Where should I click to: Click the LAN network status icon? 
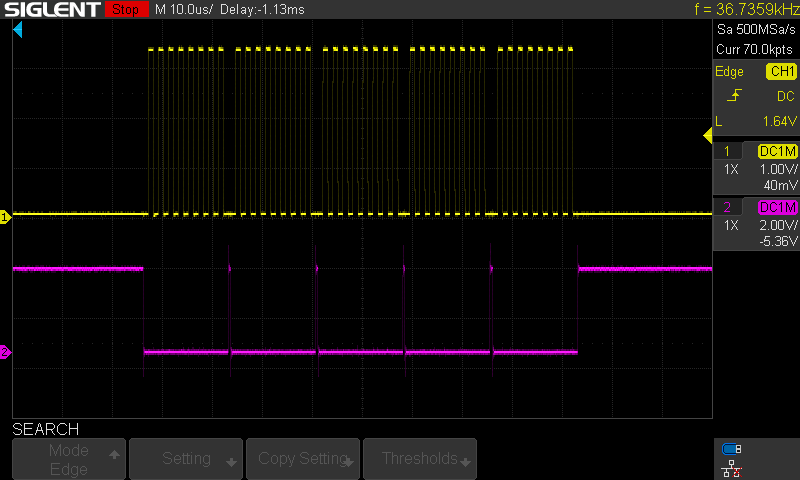[732, 469]
